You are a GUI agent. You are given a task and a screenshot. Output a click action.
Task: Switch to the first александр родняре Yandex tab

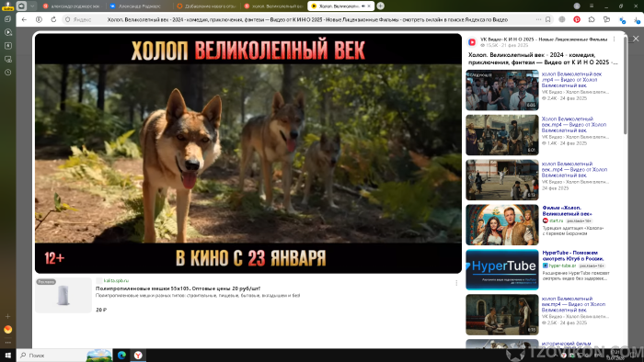[73, 6]
